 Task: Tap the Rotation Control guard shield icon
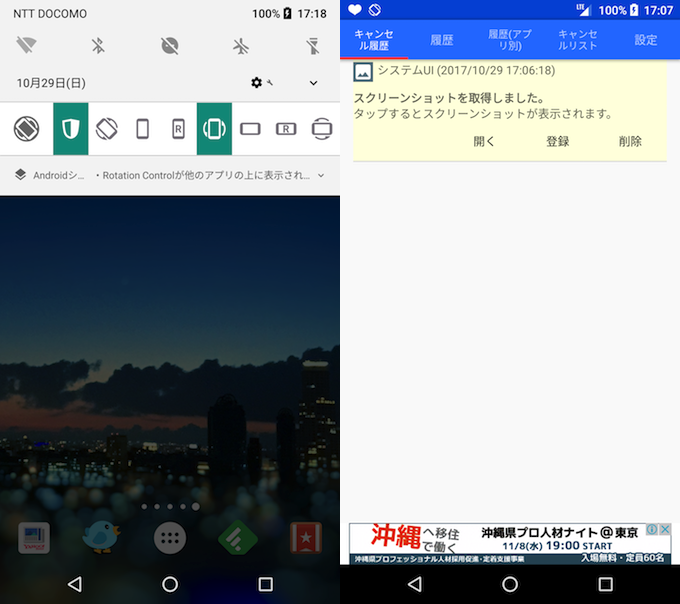pyautogui.click(x=71, y=129)
